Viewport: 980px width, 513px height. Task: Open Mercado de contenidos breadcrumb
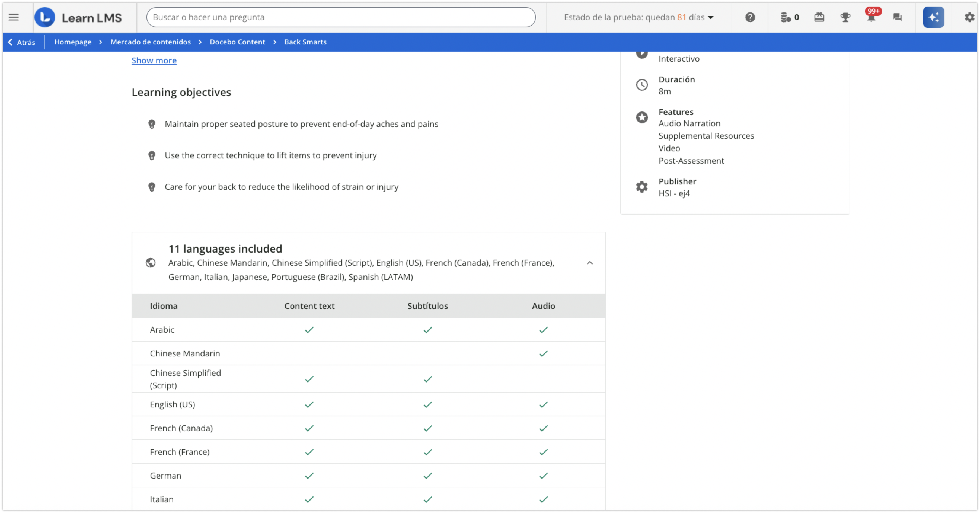click(151, 42)
